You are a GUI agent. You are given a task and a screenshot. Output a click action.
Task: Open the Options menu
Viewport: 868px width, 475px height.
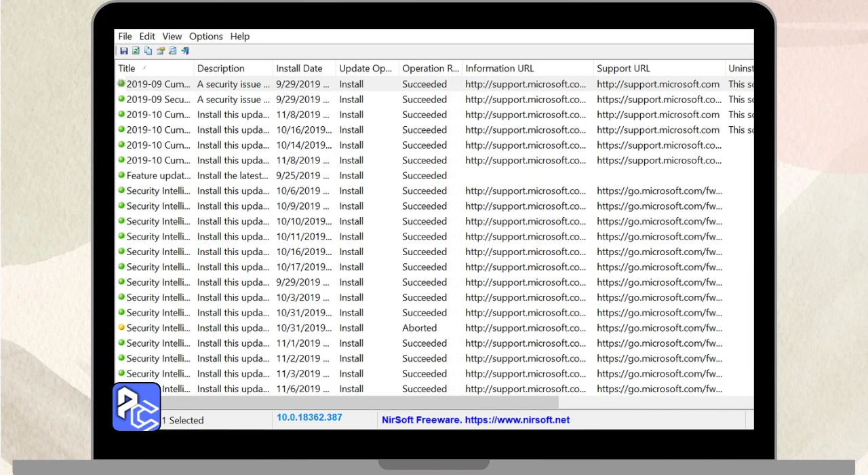coord(206,37)
